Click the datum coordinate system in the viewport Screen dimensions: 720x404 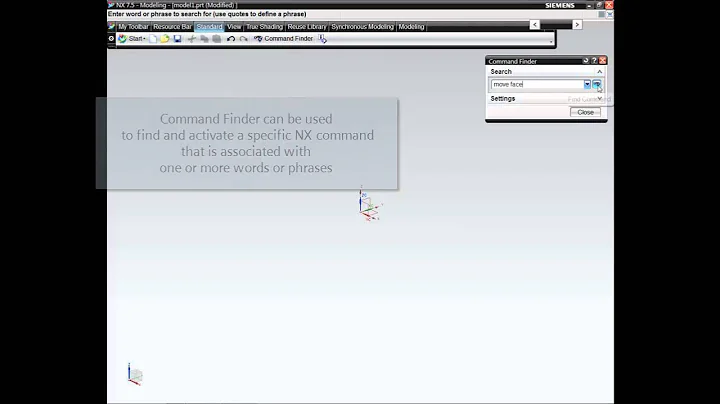pyautogui.click(x=370, y=205)
